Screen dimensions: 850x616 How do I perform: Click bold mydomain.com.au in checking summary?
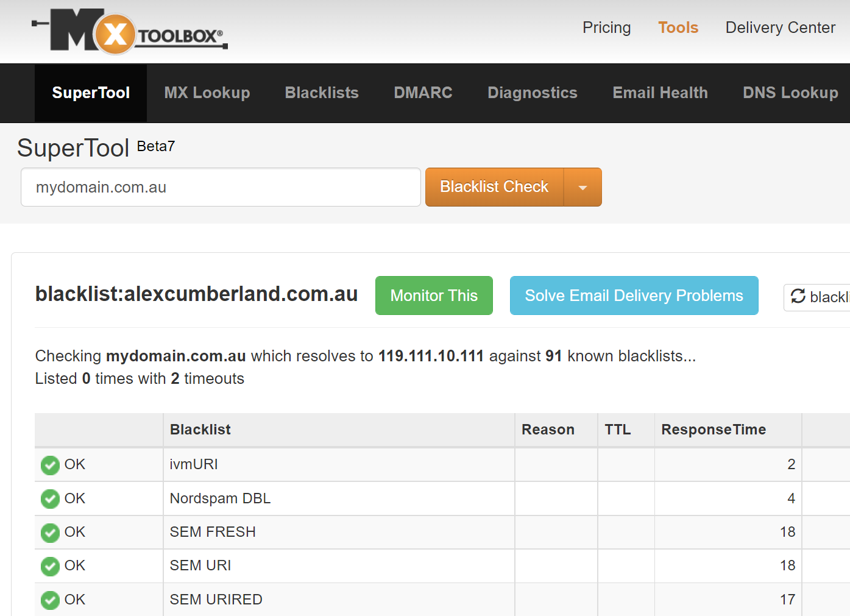(x=176, y=356)
